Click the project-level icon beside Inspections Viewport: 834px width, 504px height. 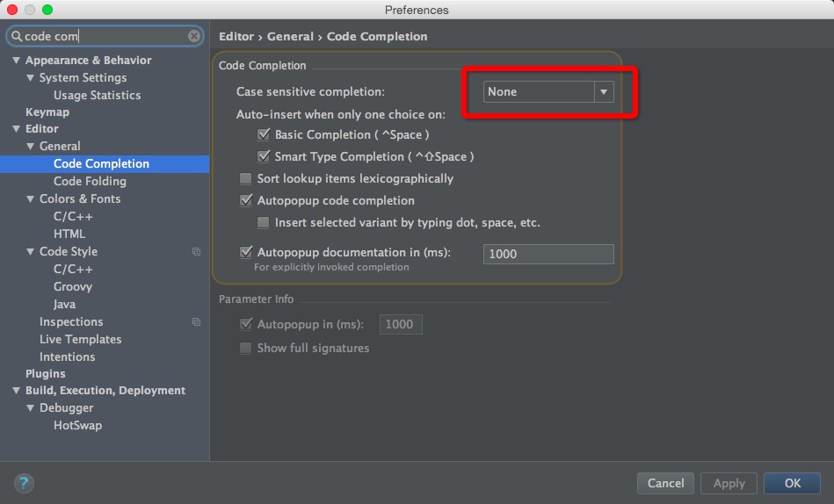(x=196, y=322)
